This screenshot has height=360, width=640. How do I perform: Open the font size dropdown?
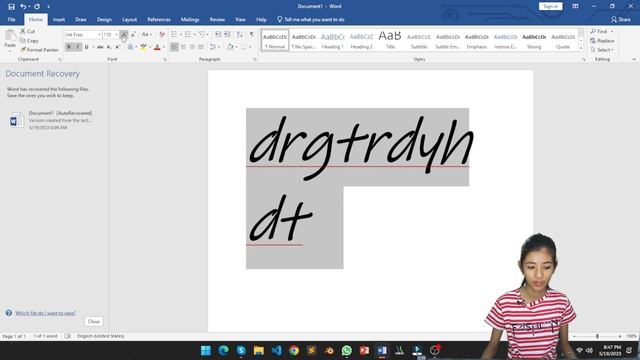point(116,35)
